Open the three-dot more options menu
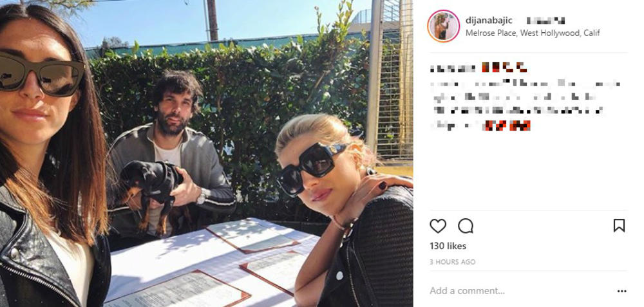The width and height of the screenshot is (644, 307). coord(622,292)
